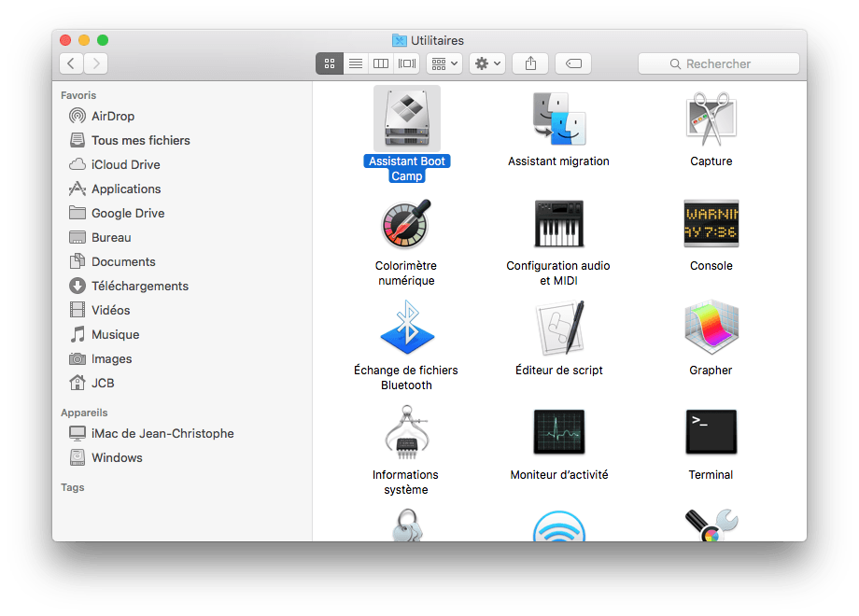
Task: Select the Moniteur d'activité icon
Action: (x=558, y=432)
